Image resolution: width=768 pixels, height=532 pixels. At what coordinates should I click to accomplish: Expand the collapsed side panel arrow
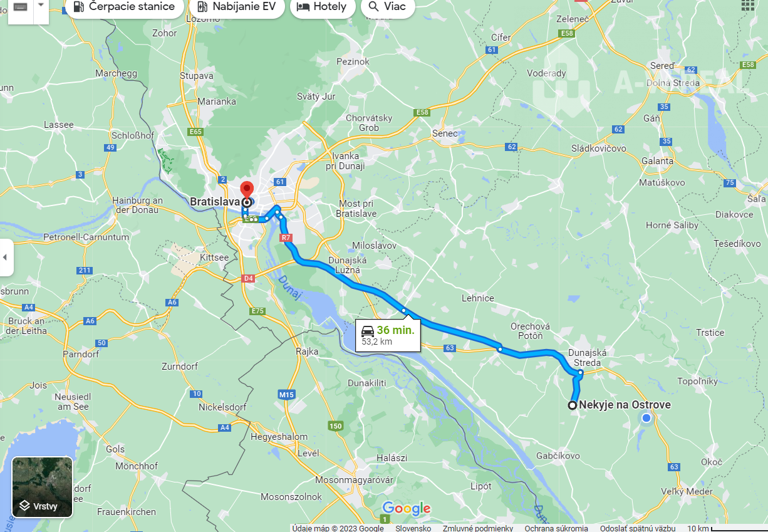(x=6, y=258)
